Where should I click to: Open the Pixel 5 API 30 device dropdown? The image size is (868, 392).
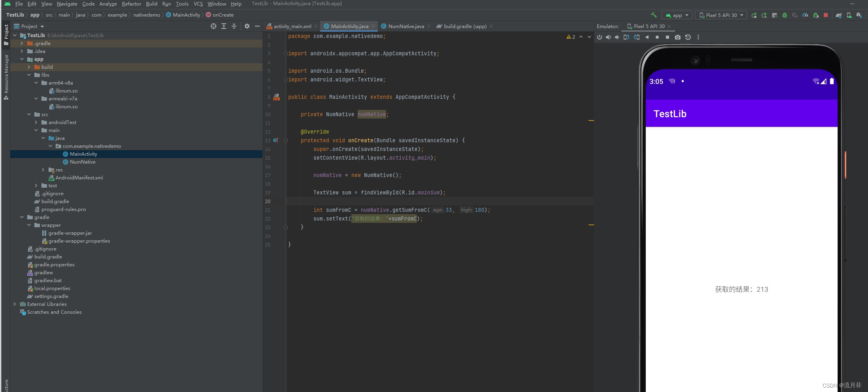pyautogui.click(x=721, y=15)
